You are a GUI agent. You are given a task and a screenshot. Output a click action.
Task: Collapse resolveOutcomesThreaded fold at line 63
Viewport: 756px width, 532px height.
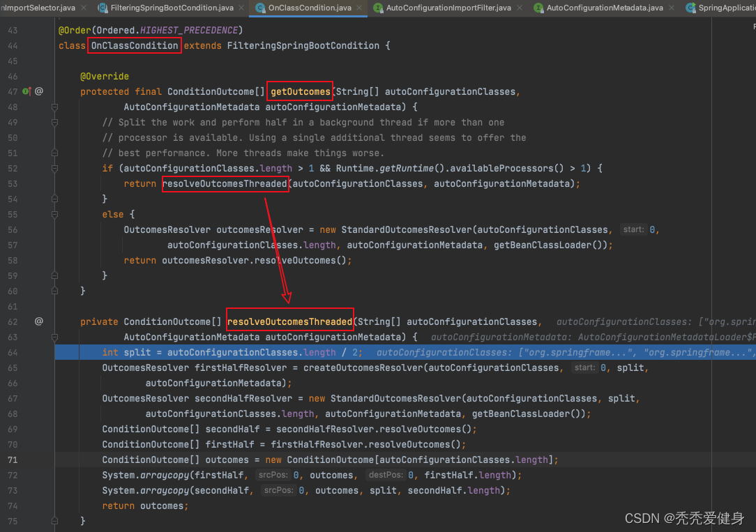tap(54, 337)
